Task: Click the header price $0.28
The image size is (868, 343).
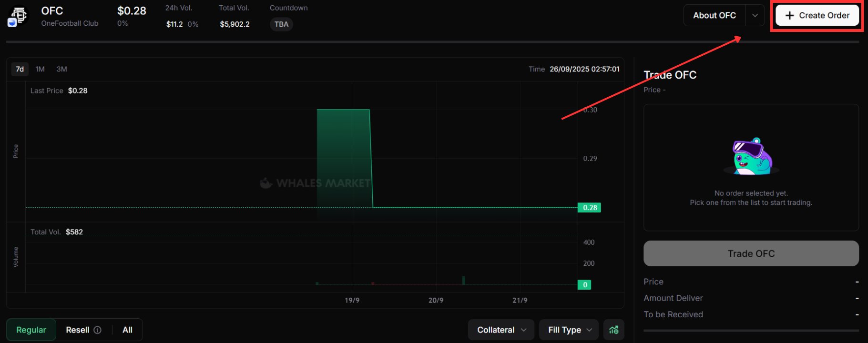Action: (132, 10)
